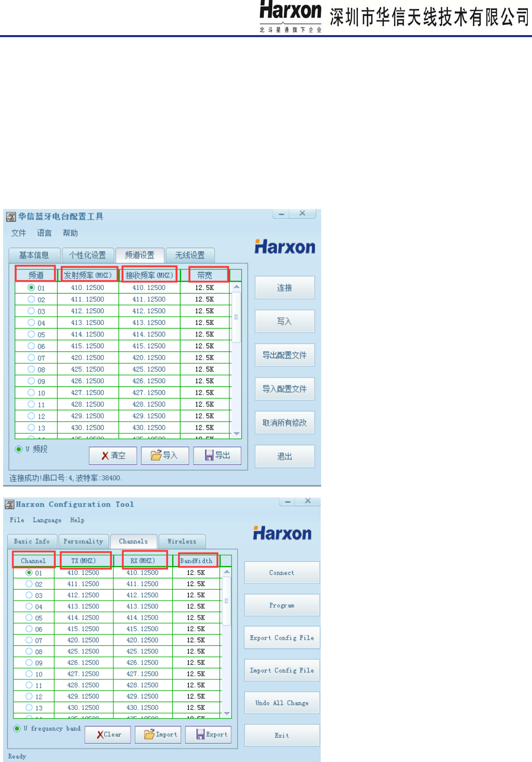Click the Program button
Screen dimensions: 532x762
click(282, 605)
